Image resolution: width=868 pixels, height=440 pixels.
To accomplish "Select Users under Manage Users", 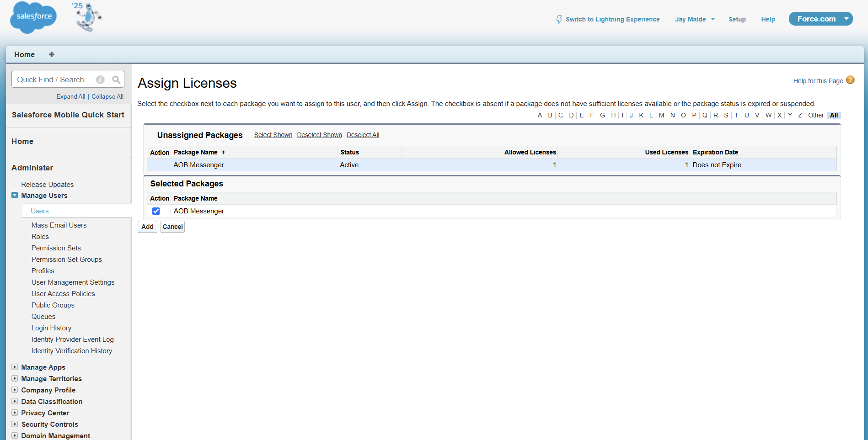I will (x=40, y=211).
